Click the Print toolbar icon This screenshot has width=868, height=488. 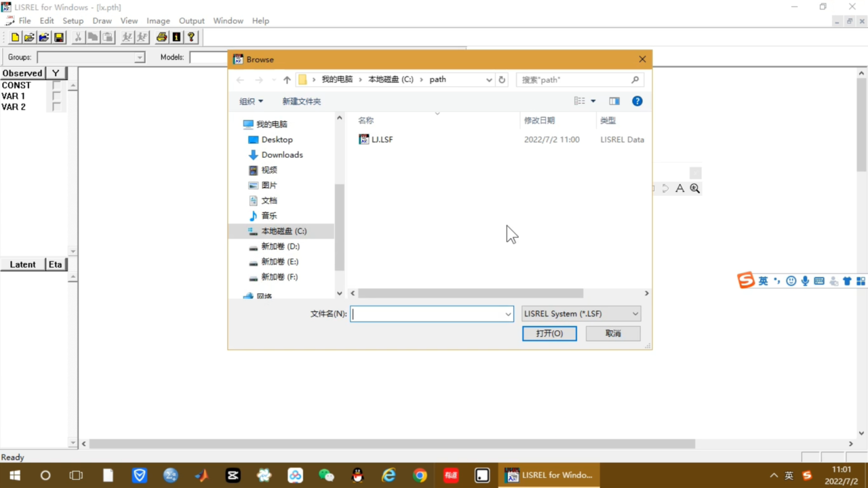click(161, 37)
